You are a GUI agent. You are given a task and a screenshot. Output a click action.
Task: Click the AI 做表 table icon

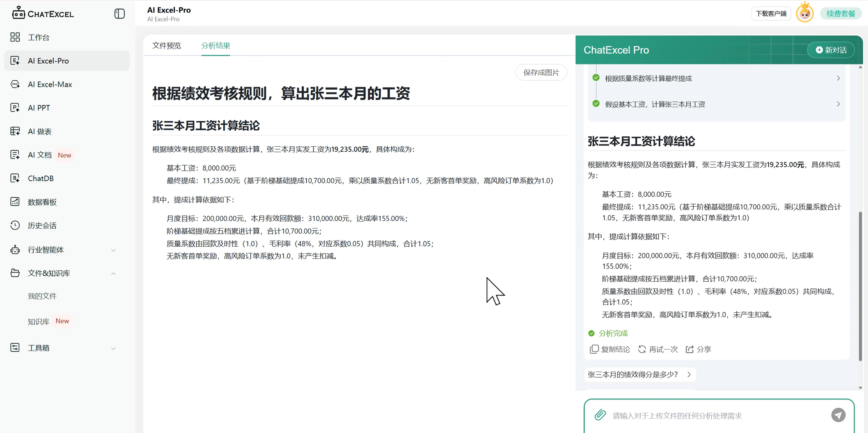pyautogui.click(x=15, y=131)
